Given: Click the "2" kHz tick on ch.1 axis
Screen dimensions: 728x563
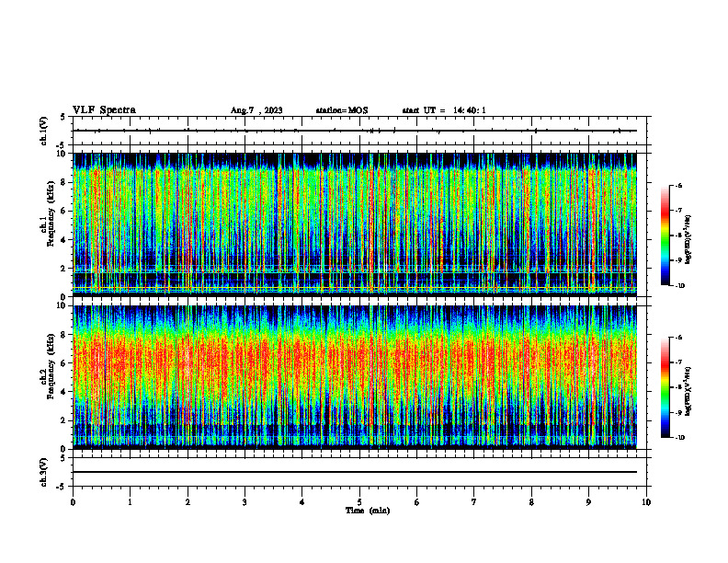Looking at the screenshot, I should pyautogui.click(x=65, y=269).
